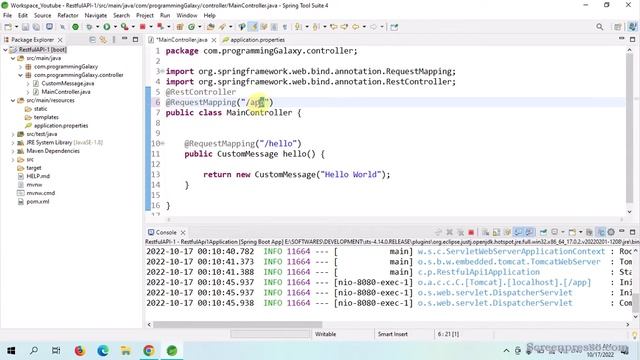This screenshot has width=640, height=360.
Task: Open the Debug button dropdown arrow
Action: tap(97, 27)
